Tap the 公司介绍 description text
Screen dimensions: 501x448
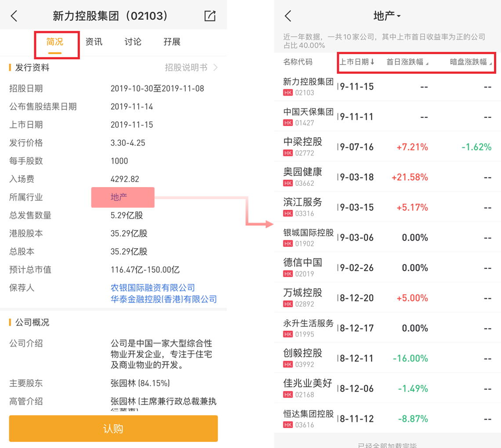click(x=161, y=354)
